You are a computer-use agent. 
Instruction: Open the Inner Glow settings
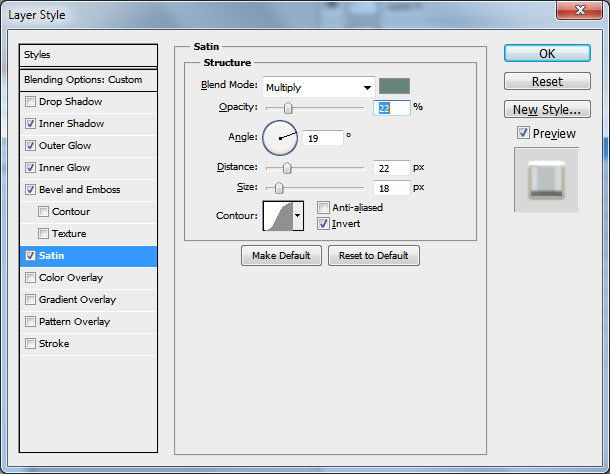65,168
